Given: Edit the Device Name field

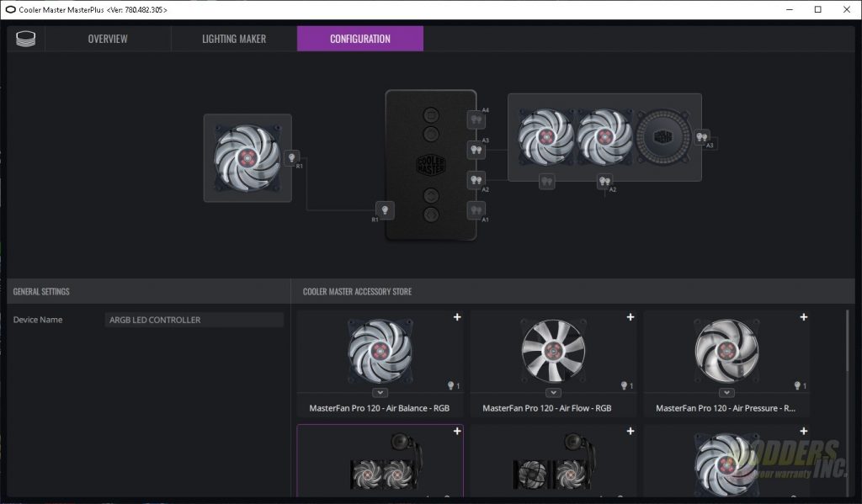Looking at the screenshot, I should click(x=194, y=320).
